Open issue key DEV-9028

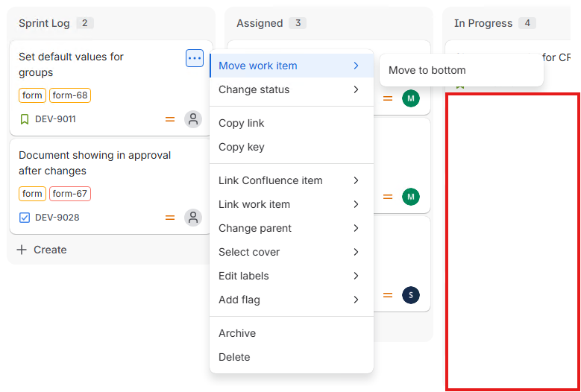[57, 218]
